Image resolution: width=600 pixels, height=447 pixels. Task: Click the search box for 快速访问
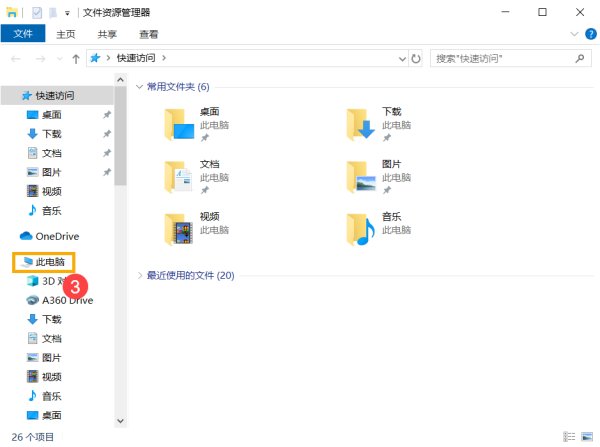coord(510,59)
